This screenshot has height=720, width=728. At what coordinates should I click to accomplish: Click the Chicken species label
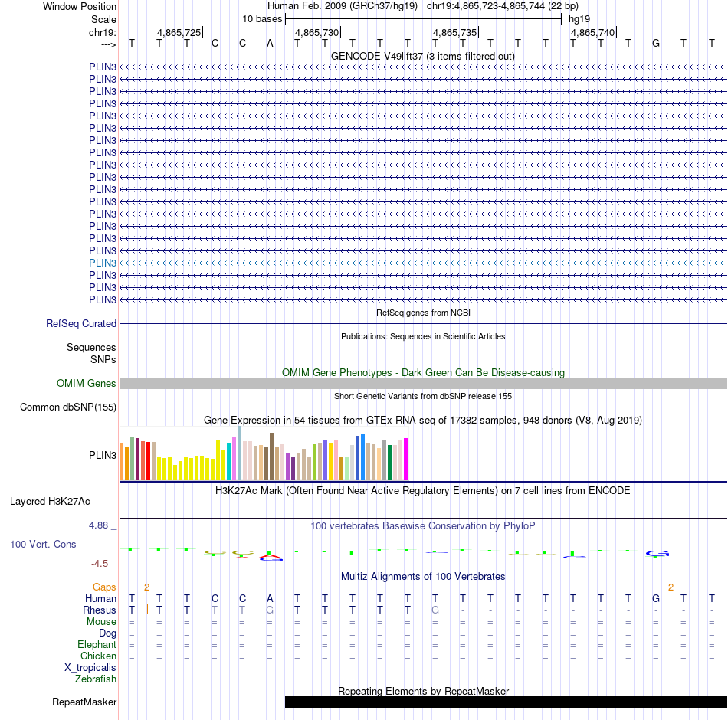click(98, 656)
